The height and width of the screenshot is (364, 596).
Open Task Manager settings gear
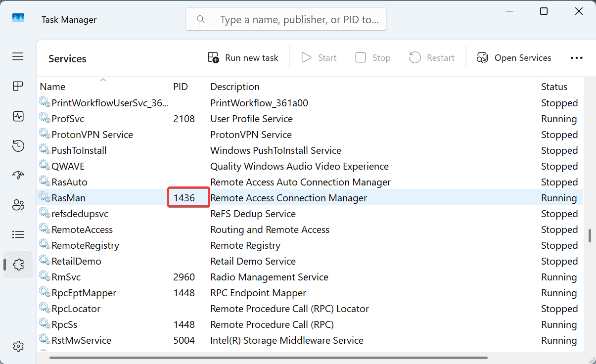coord(18,346)
